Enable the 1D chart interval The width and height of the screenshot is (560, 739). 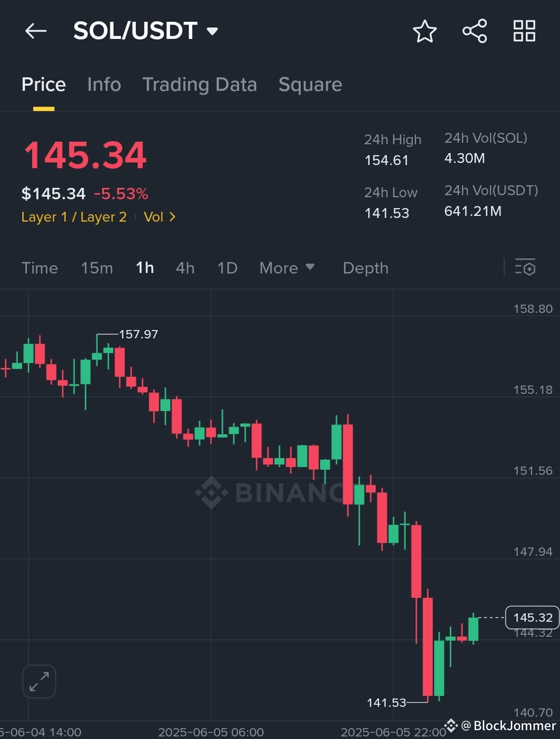(227, 268)
